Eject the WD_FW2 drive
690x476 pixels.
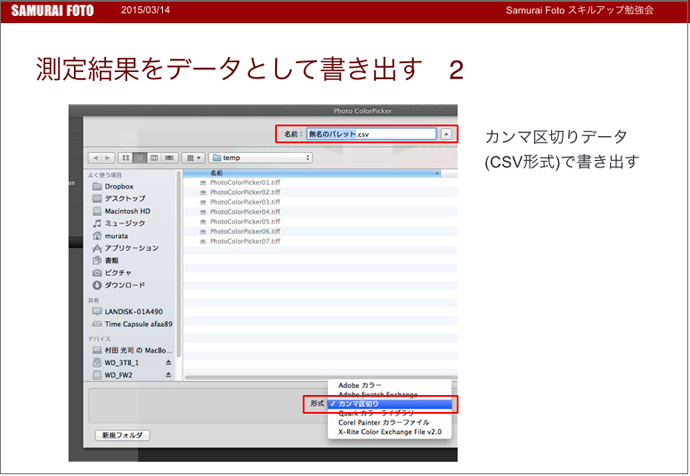(169, 375)
